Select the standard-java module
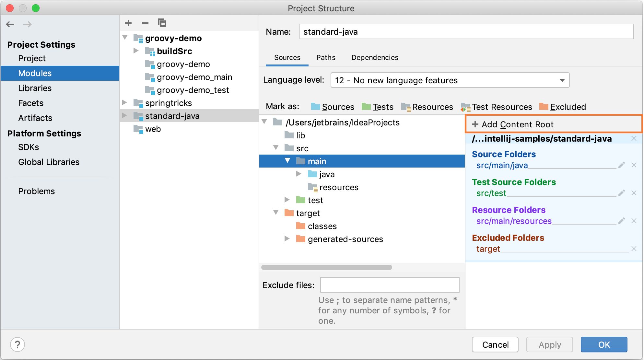 point(172,115)
